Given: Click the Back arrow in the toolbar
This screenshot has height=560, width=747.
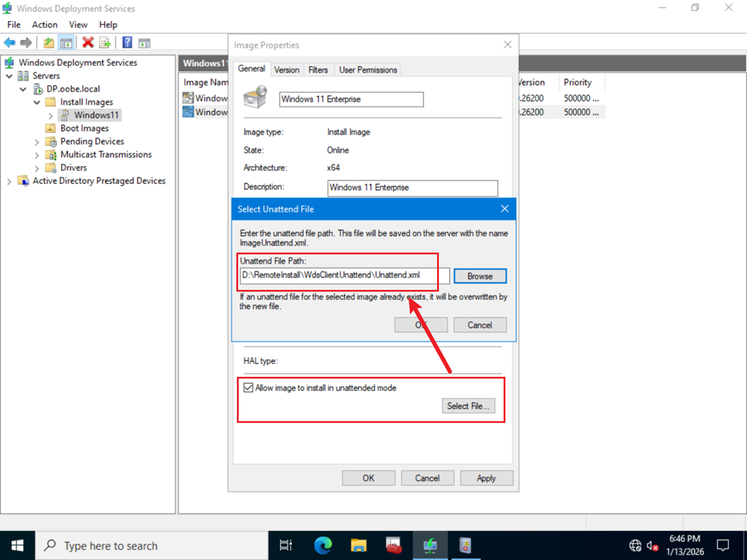Looking at the screenshot, I should coord(9,43).
